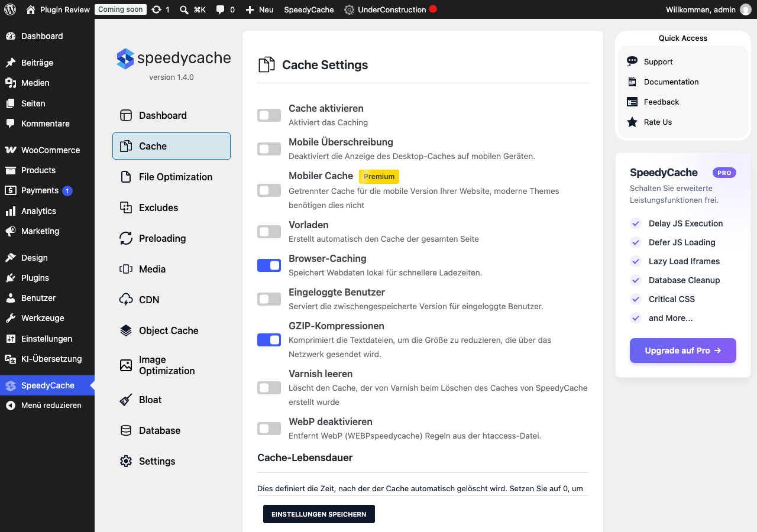Open the Products menu item
This screenshot has width=757, height=532.
coord(47,170)
